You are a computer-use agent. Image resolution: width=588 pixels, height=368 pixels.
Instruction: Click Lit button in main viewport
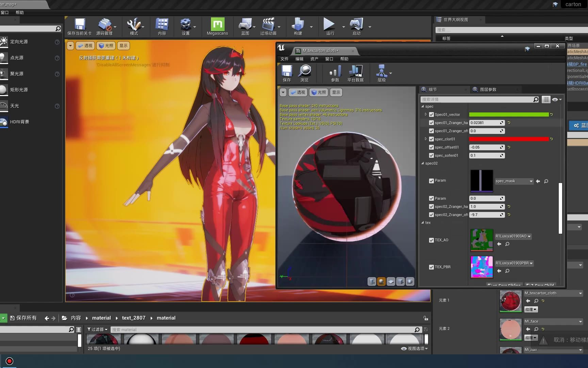tap(106, 46)
